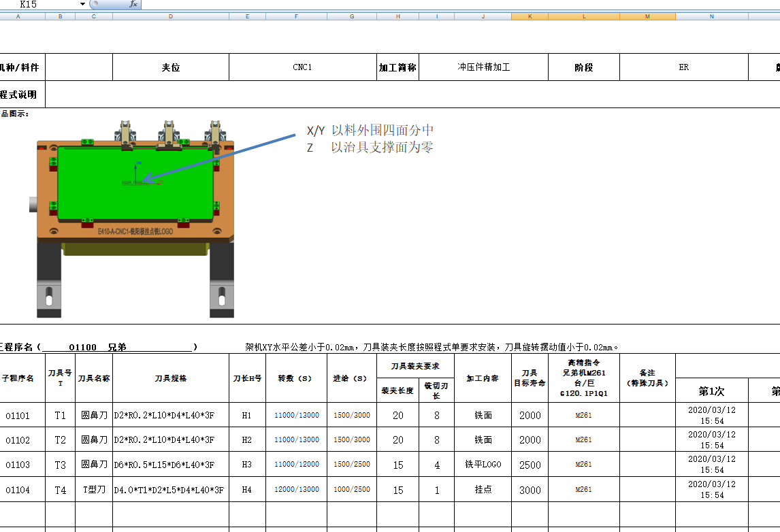This screenshot has width=780, height=532.
Task: Select the 挂点 machining content cell
Action: [483, 489]
